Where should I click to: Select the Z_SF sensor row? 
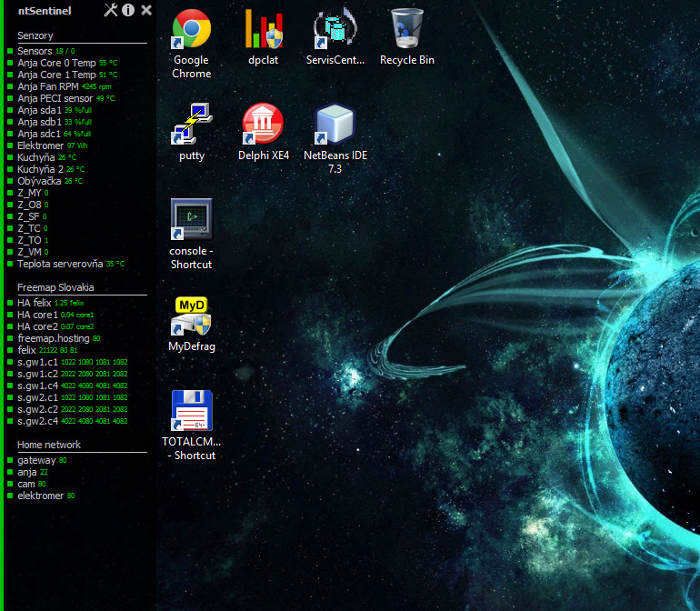coord(27,216)
